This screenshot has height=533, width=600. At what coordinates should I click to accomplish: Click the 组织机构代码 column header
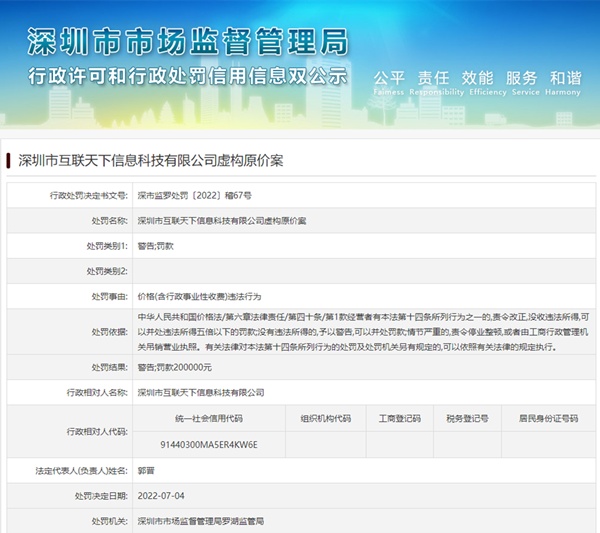[x=325, y=418]
